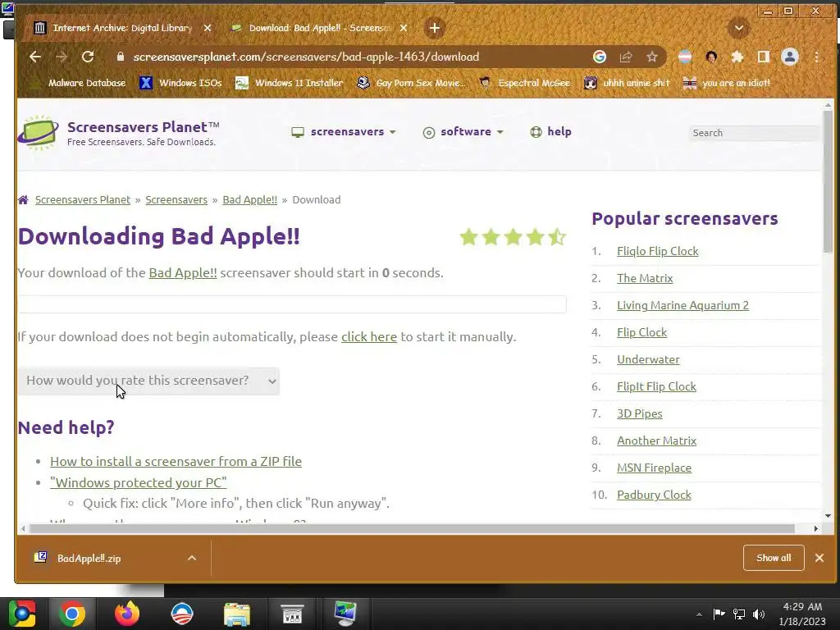Open The Matrix screensaver link
The image size is (840, 630).
tap(645, 278)
